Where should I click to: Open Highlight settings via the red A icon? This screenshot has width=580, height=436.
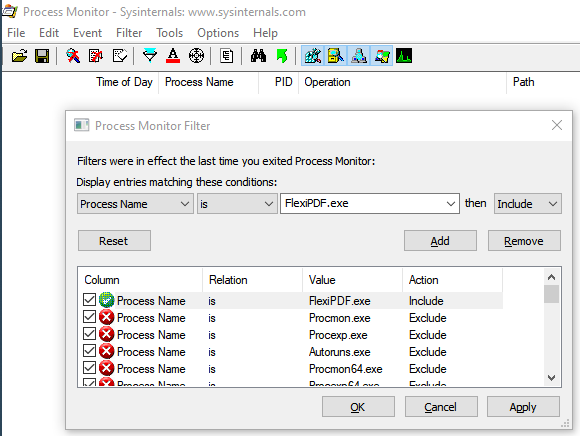tap(173, 56)
